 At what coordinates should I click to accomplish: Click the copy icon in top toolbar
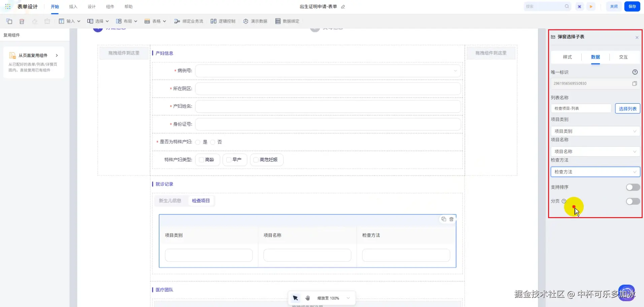(9, 21)
